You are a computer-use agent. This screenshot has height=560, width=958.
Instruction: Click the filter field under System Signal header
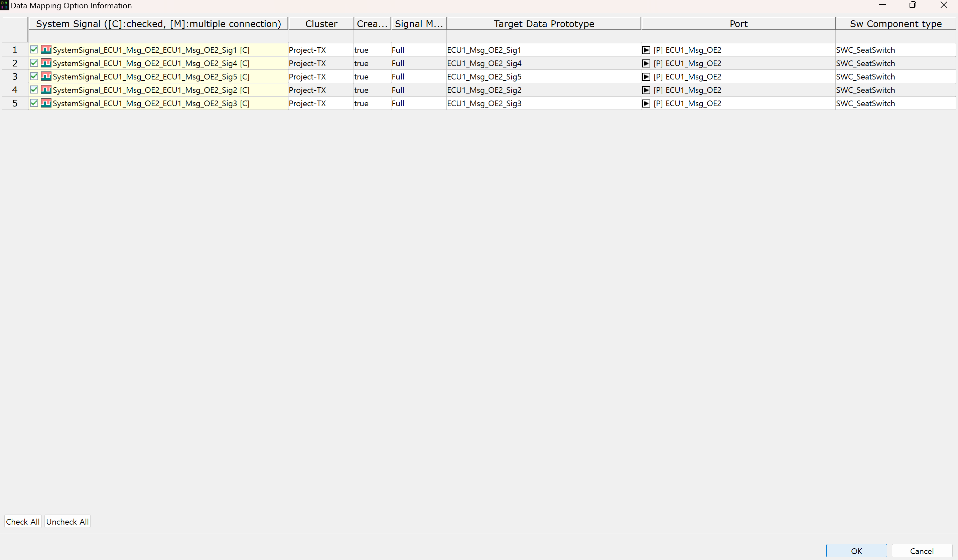158,36
